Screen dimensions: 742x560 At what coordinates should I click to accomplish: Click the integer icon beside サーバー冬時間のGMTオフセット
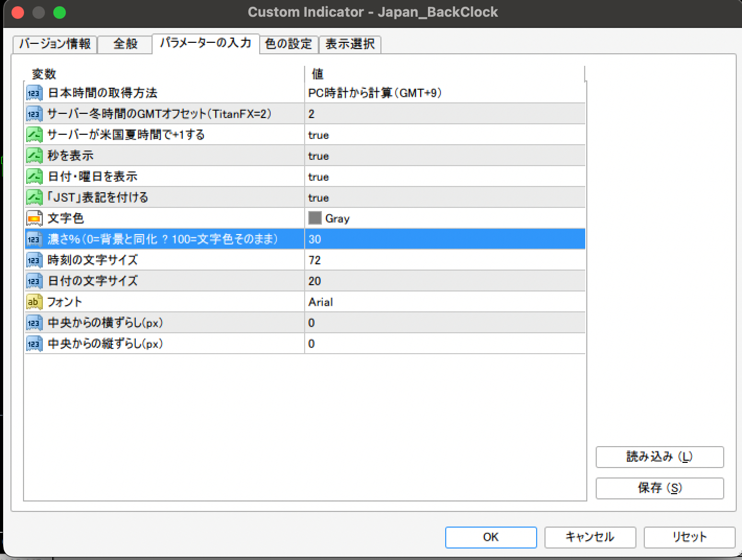click(x=34, y=114)
